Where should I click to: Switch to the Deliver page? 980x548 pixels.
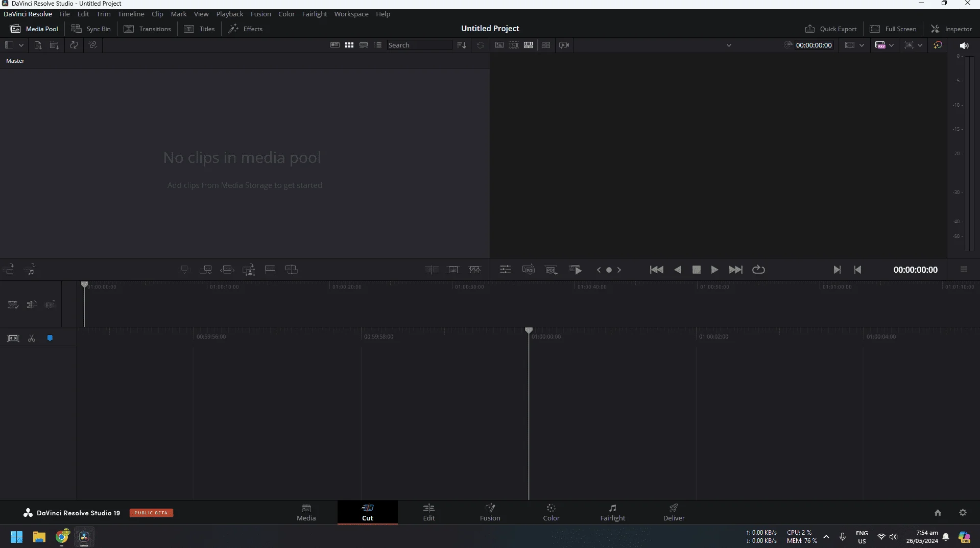[x=674, y=512]
